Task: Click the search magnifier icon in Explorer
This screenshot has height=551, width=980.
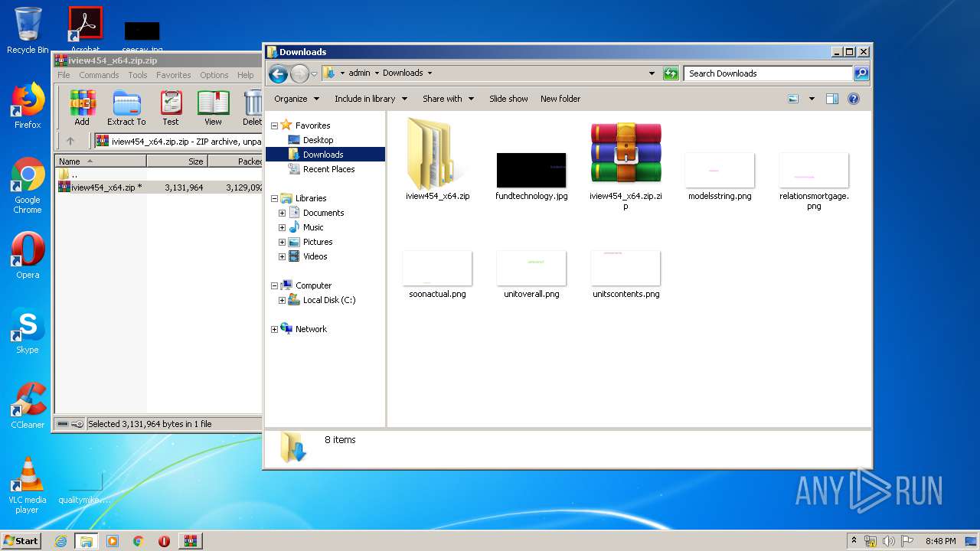Action: pyautogui.click(x=861, y=73)
